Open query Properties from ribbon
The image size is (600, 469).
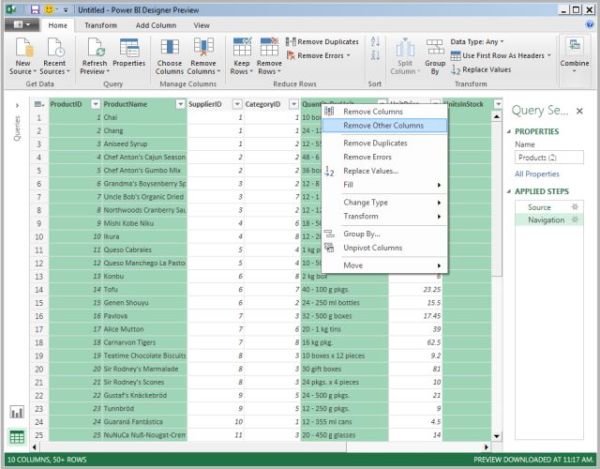(129, 52)
